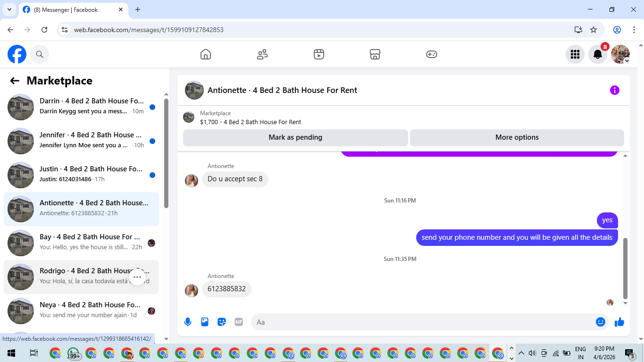Open conversation information purple icon

pos(615,90)
